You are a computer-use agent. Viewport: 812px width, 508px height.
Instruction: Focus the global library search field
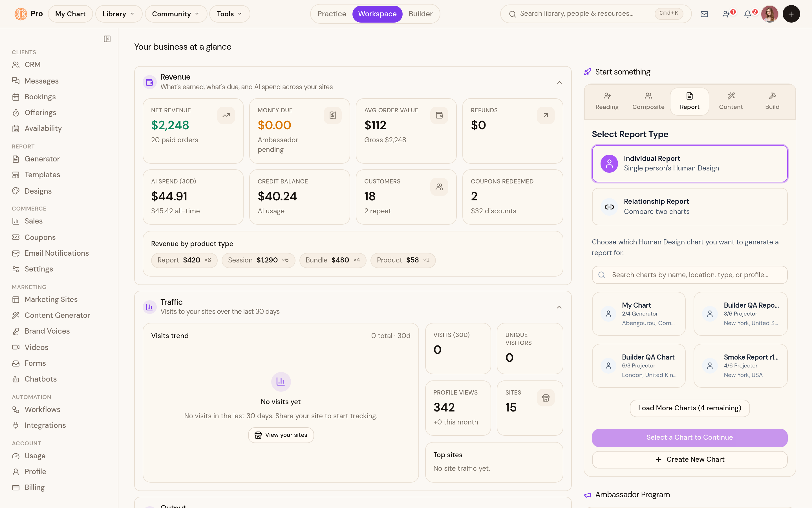pos(595,14)
